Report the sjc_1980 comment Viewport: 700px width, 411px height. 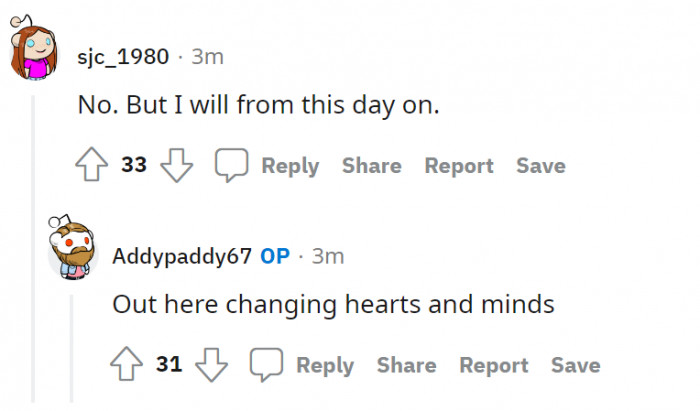click(459, 166)
